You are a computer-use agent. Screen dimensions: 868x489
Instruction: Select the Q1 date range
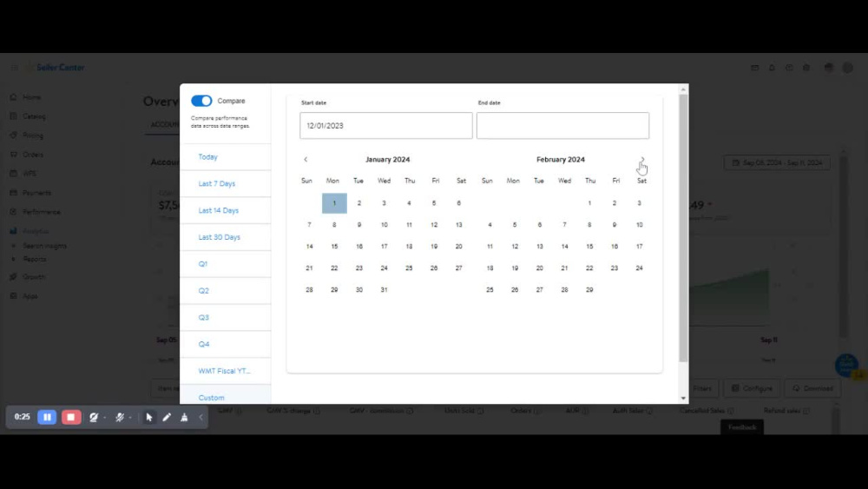[203, 264]
